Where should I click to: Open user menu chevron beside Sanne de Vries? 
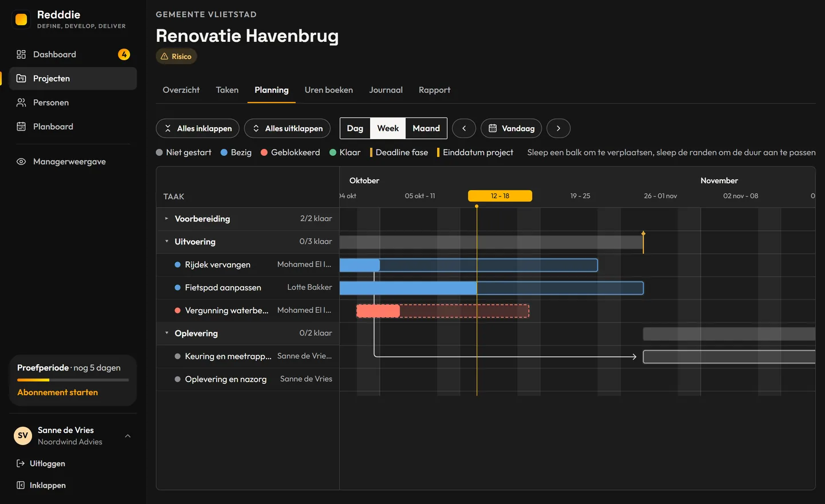(x=128, y=436)
